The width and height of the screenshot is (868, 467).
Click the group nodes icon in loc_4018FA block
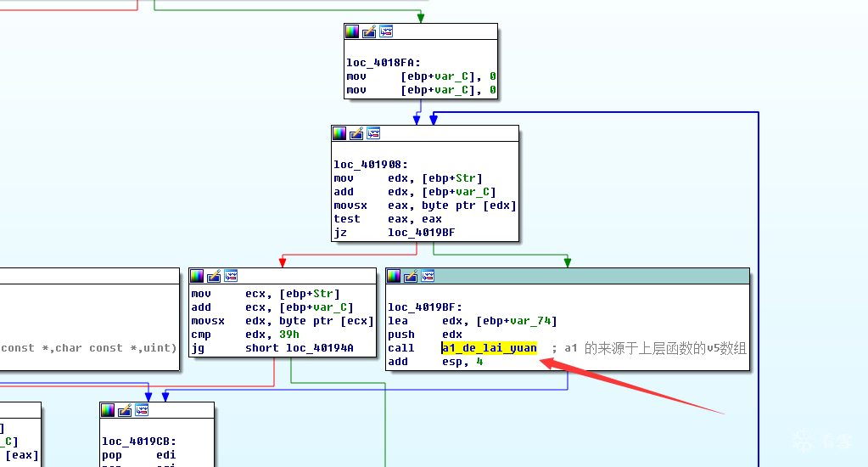tap(386, 31)
